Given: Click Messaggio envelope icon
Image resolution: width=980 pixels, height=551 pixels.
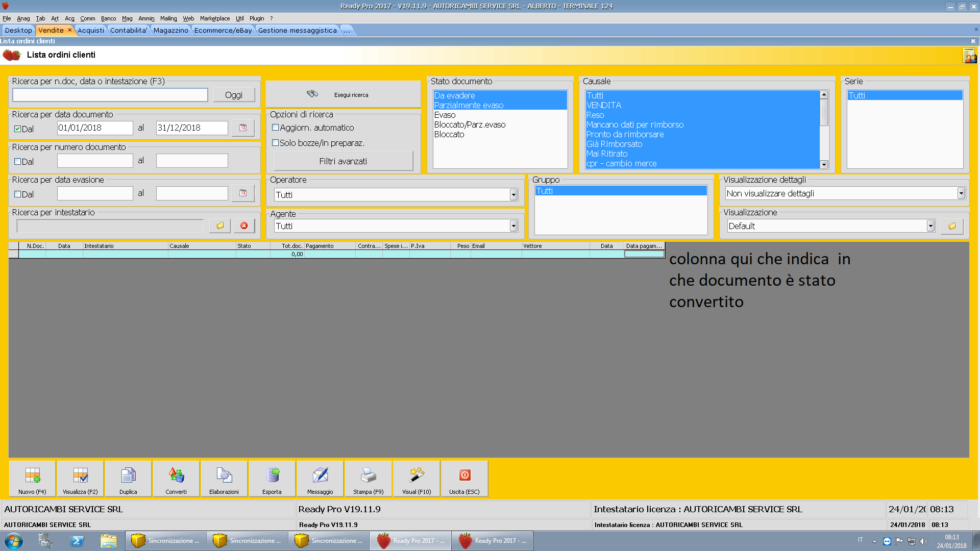Looking at the screenshot, I should (x=320, y=478).
